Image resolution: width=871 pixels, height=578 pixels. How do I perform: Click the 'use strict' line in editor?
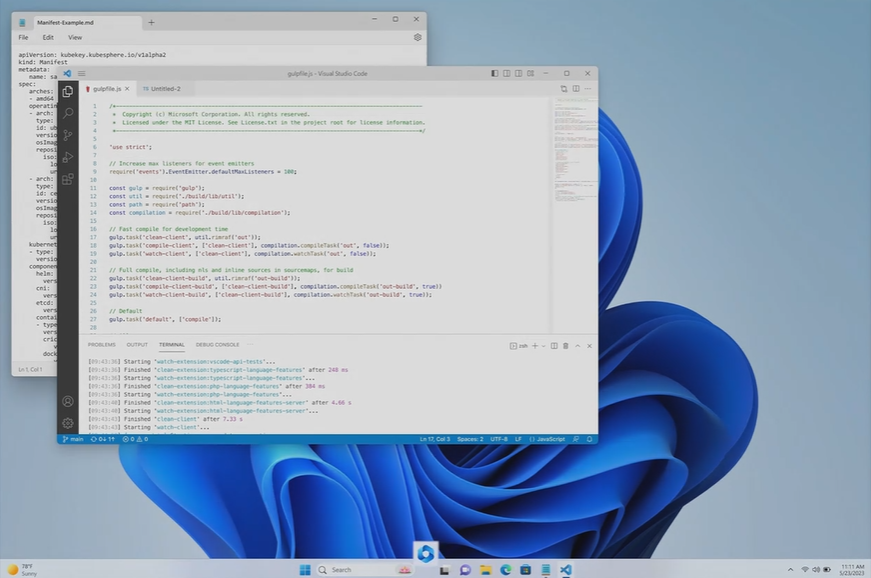click(x=130, y=147)
